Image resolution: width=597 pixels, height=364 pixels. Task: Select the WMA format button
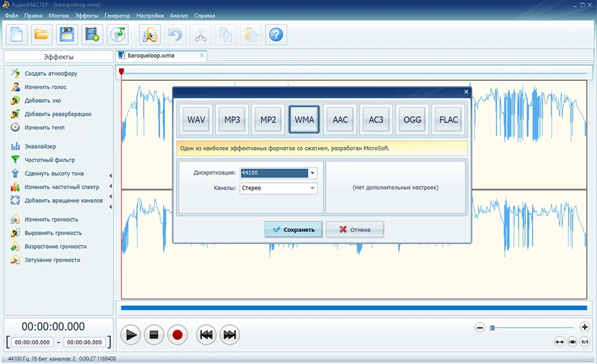305,120
